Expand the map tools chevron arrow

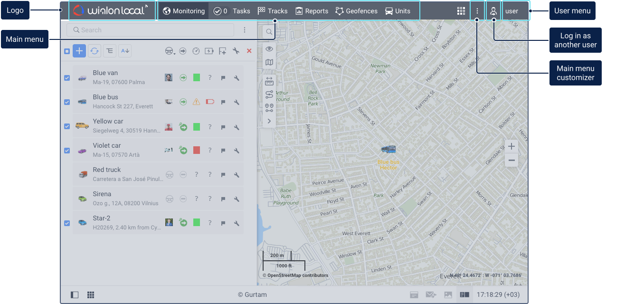coord(269,121)
